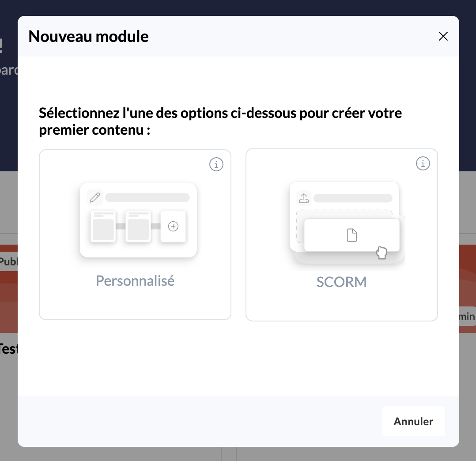This screenshot has height=461, width=476.
Task: Click the plus circle icon in the Personnalisé illustration
Action: click(174, 227)
